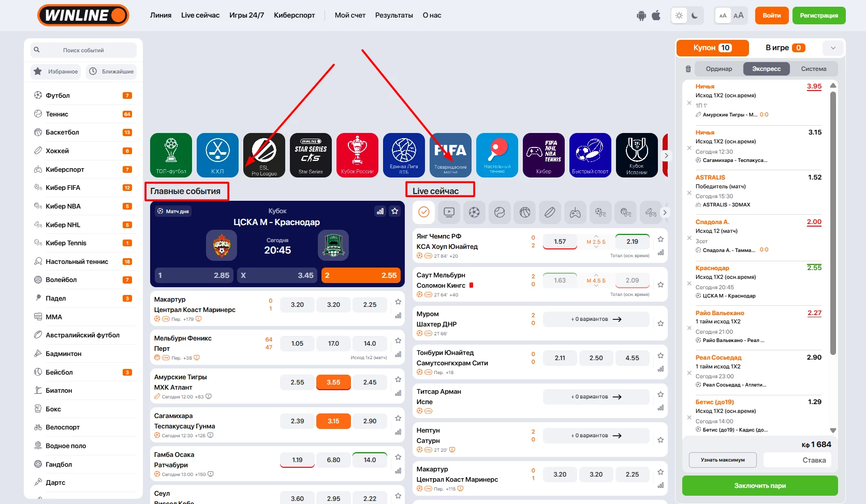Click the Поиск событий search field
Image resolution: width=866 pixels, height=504 pixels.
[83, 50]
